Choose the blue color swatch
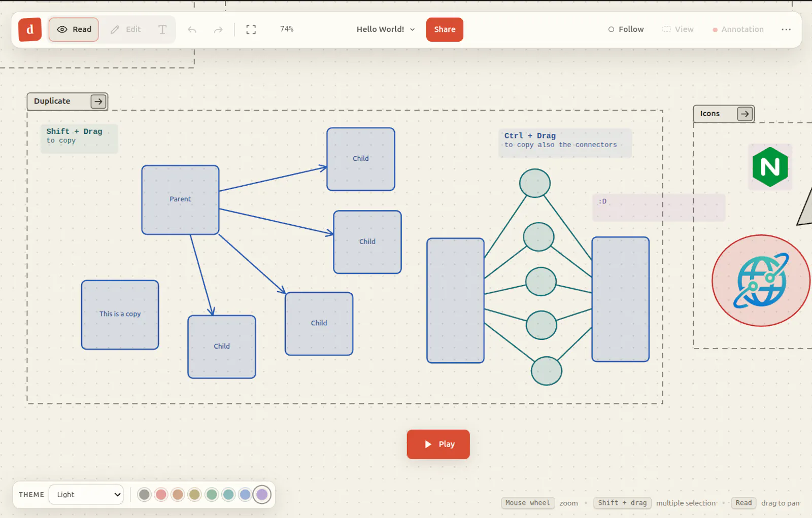The image size is (812, 518). tap(245, 495)
